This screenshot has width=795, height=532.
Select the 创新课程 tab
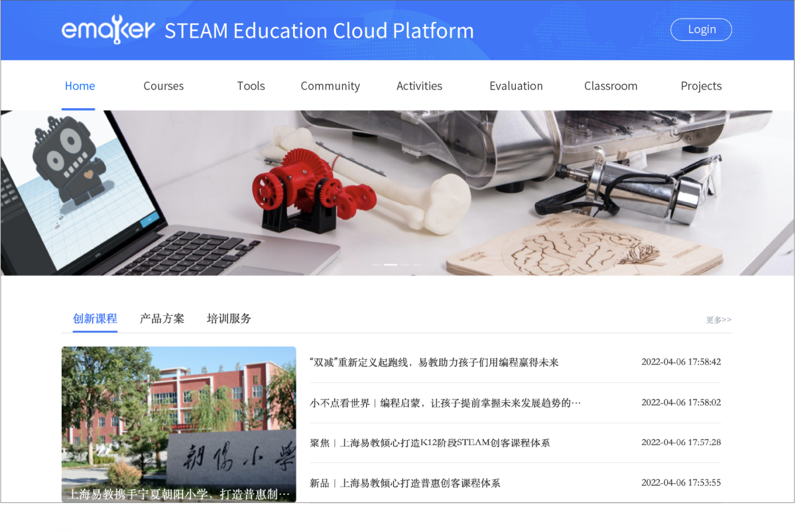[x=95, y=319]
